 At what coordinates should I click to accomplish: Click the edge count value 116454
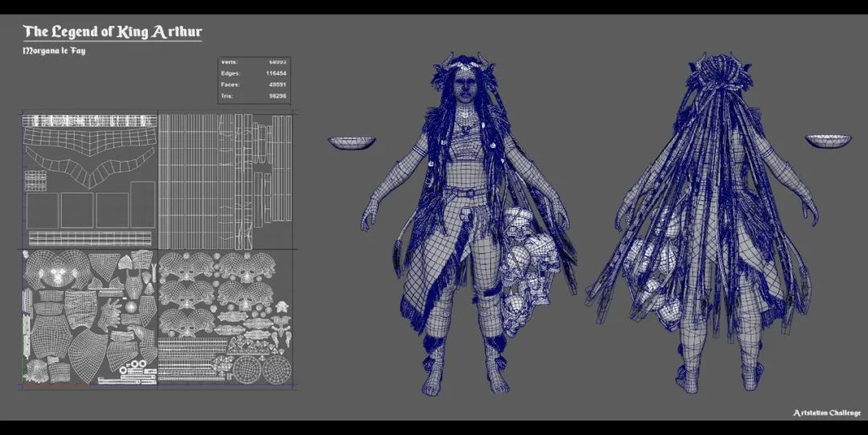coord(276,73)
